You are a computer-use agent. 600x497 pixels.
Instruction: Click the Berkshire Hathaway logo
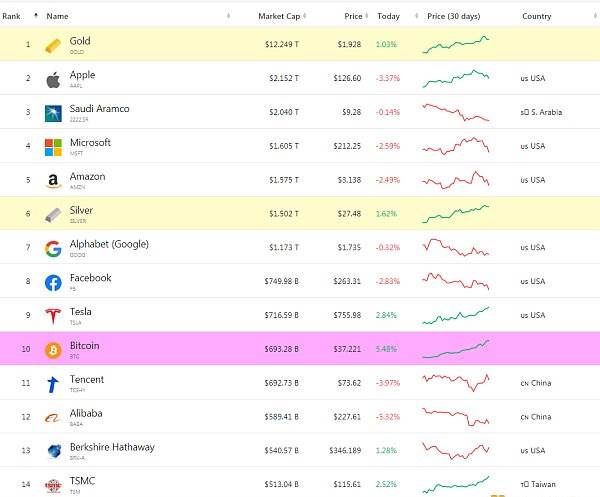coord(54,451)
